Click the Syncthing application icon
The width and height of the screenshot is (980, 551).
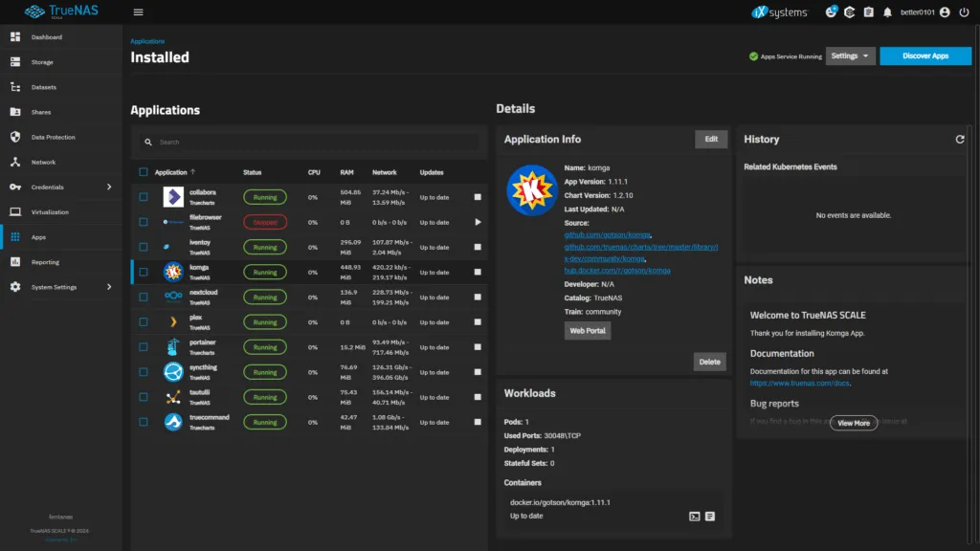tap(172, 371)
